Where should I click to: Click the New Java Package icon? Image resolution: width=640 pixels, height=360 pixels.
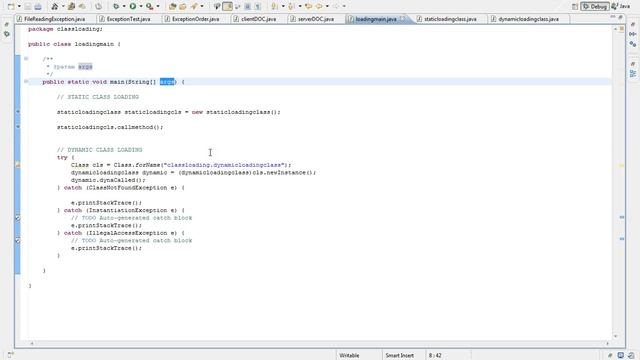(172, 6)
